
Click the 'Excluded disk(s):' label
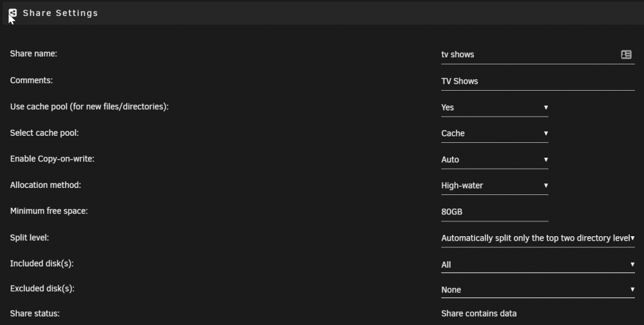[x=43, y=288]
